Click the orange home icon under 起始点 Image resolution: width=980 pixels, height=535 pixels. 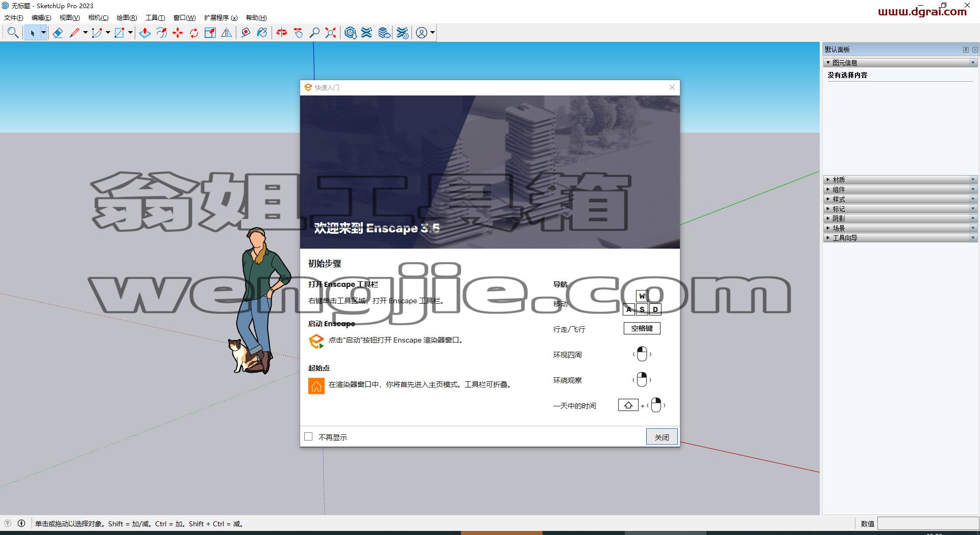[x=316, y=386]
